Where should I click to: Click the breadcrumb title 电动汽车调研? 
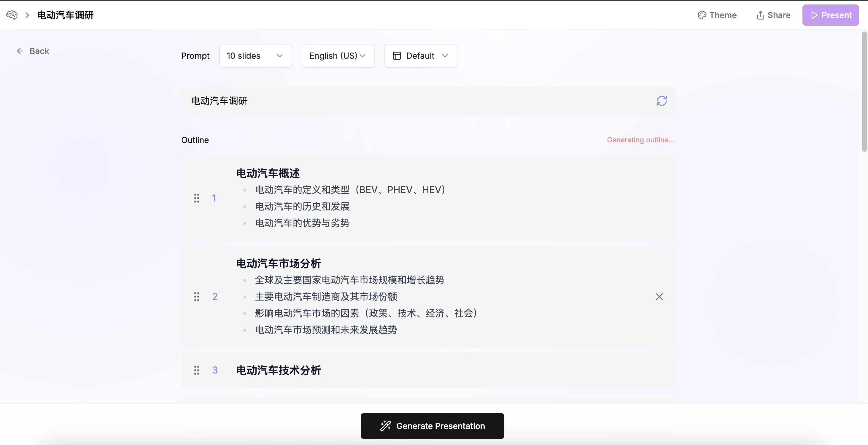(65, 15)
